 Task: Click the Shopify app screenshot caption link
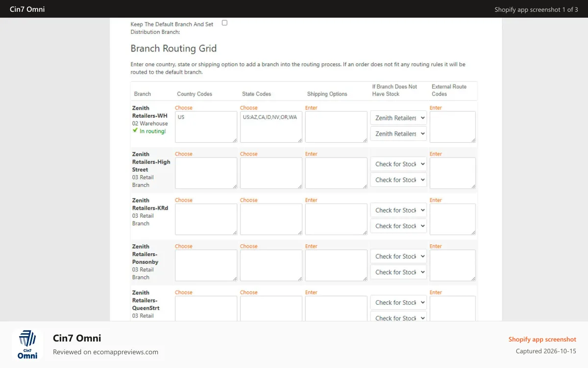[x=542, y=340]
